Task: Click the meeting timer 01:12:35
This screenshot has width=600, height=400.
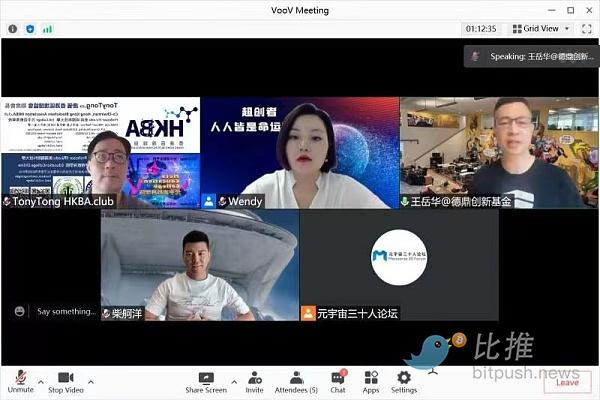Action: [481, 29]
